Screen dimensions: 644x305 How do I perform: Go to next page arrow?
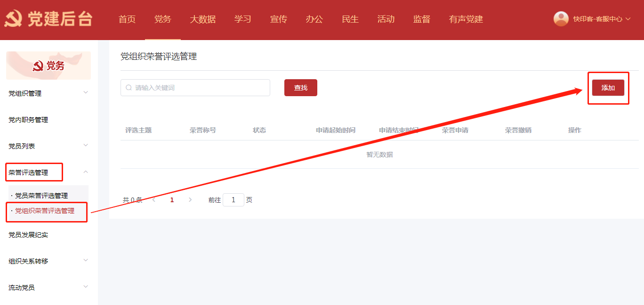tap(190, 200)
